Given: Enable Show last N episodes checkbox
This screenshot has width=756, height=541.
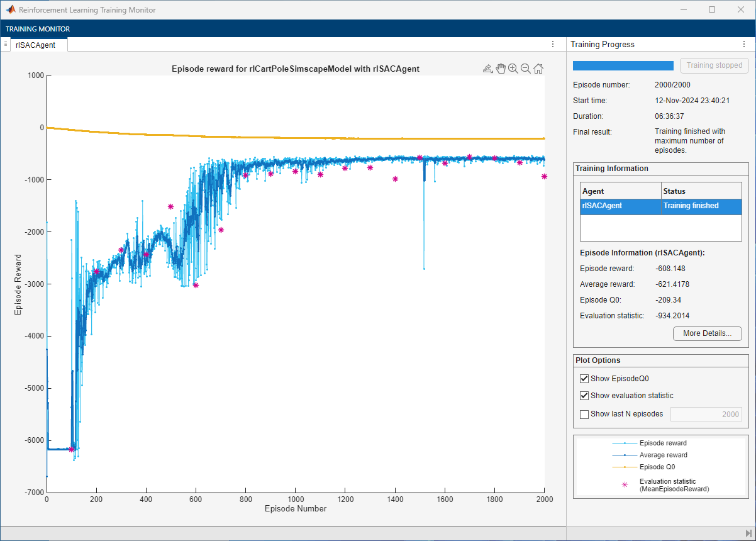Looking at the screenshot, I should 584,414.
